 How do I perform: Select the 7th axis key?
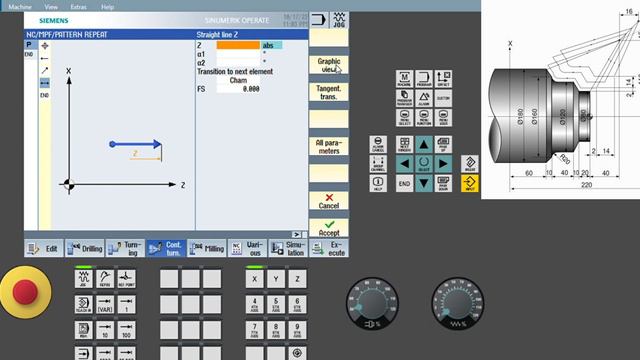pos(255,330)
